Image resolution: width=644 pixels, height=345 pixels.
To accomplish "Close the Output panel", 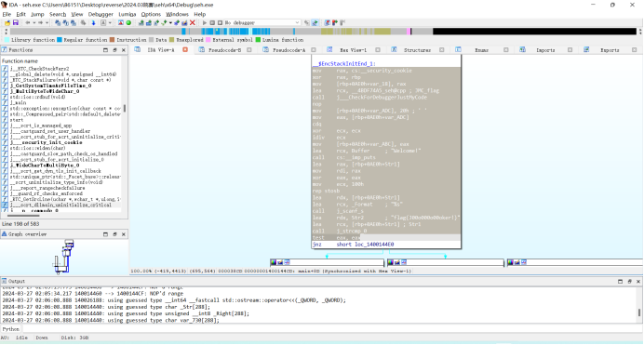I will (x=638, y=282).
